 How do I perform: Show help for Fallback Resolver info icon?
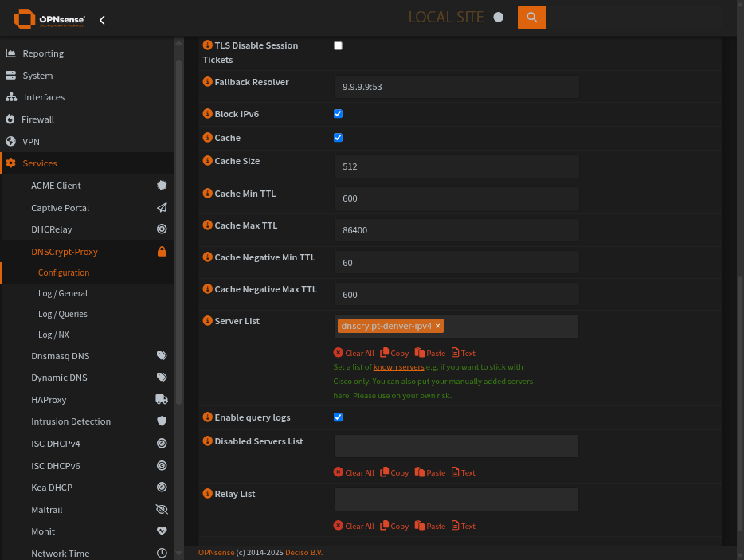coord(207,81)
